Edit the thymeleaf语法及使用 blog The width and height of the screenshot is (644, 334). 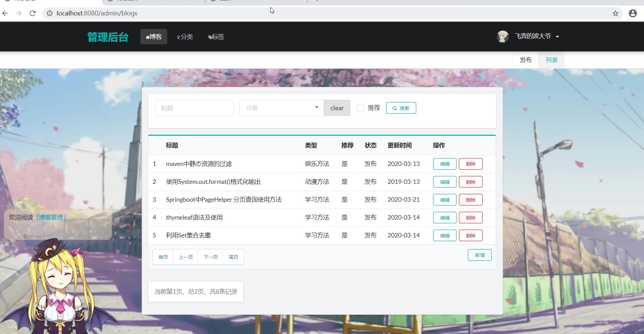tap(445, 218)
